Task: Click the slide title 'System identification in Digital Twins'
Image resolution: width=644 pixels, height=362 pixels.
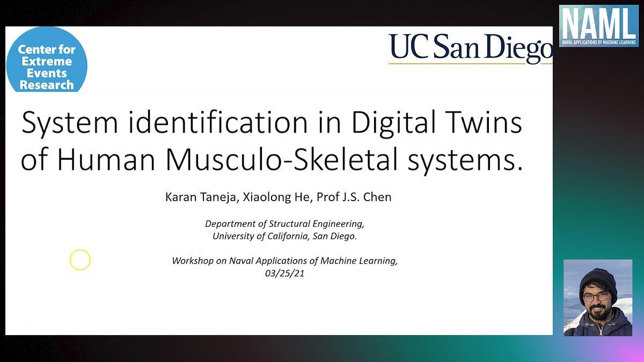Action: click(x=272, y=123)
